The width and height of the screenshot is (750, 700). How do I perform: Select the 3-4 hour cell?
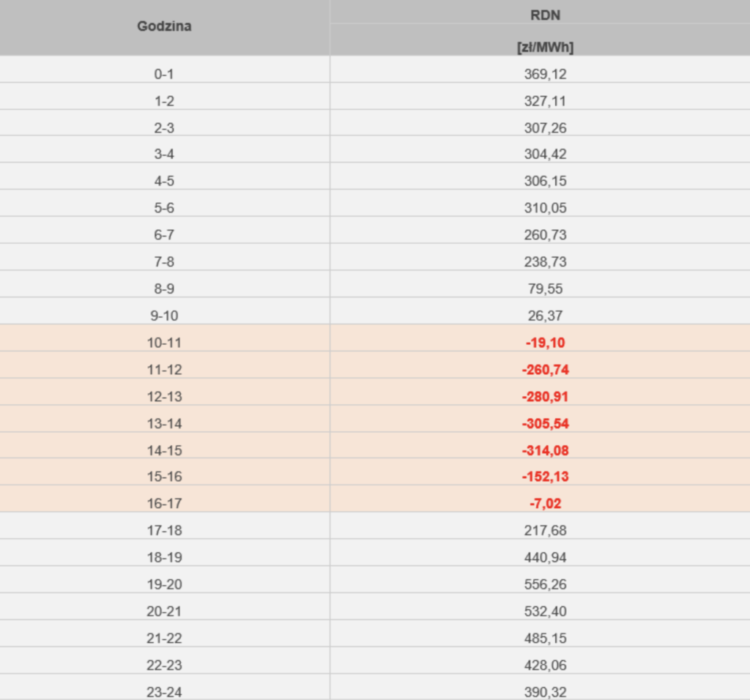tap(164, 154)
